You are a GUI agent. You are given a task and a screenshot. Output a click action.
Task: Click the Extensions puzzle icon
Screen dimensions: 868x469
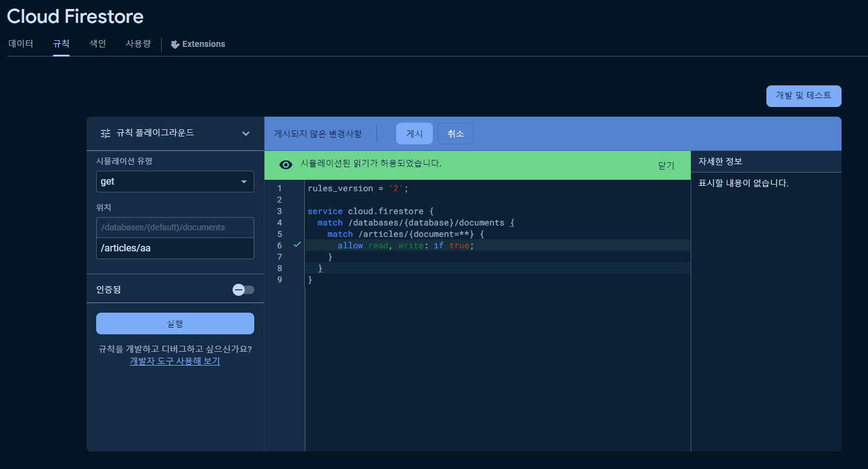(x=175, y=44)
